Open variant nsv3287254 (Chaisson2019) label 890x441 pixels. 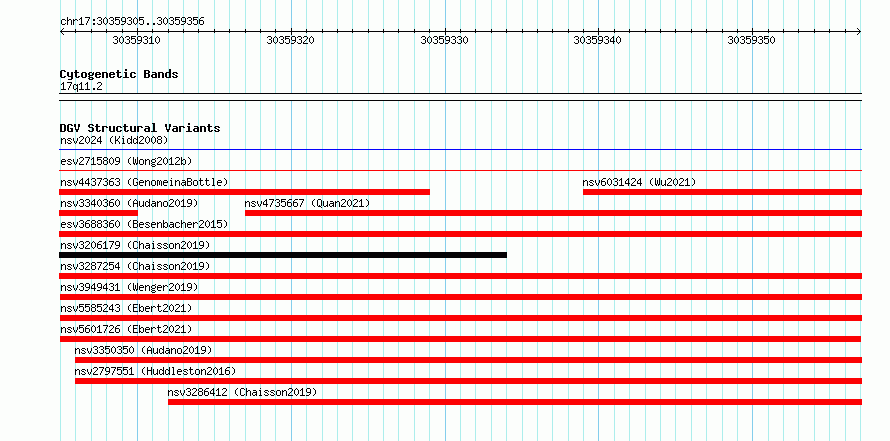135,266
